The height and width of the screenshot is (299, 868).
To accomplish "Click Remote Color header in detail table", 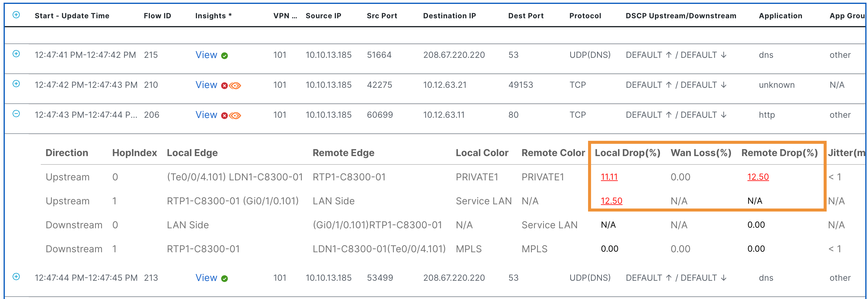I will (553, 153).
